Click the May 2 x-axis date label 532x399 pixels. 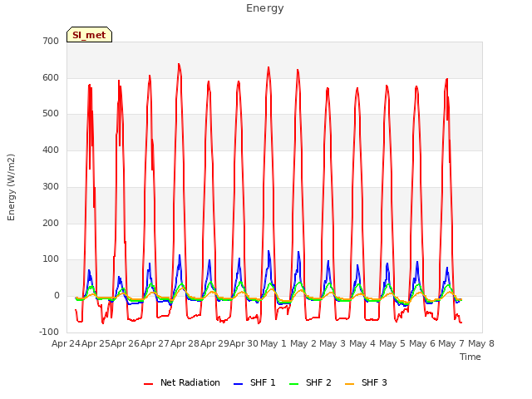coord(303,343)
